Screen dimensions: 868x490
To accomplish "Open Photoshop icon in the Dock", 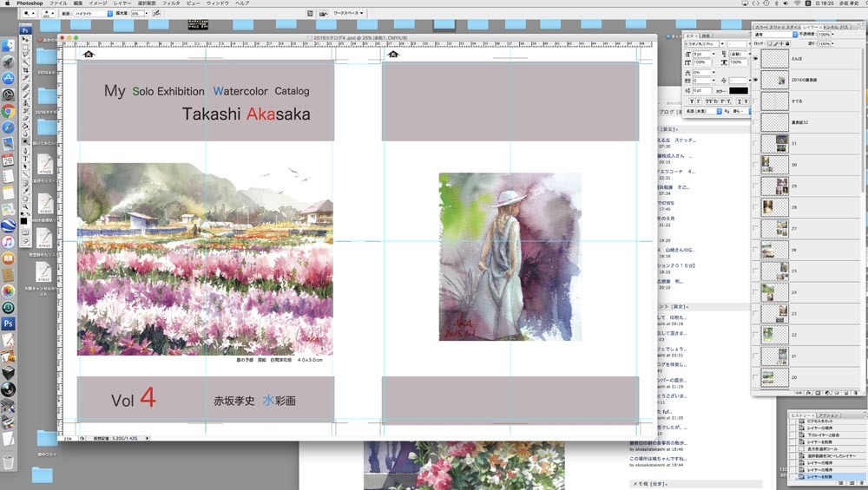I will 9,323.
